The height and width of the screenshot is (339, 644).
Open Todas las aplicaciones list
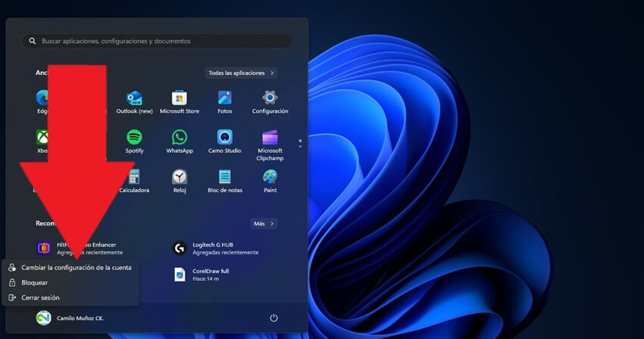241,73
